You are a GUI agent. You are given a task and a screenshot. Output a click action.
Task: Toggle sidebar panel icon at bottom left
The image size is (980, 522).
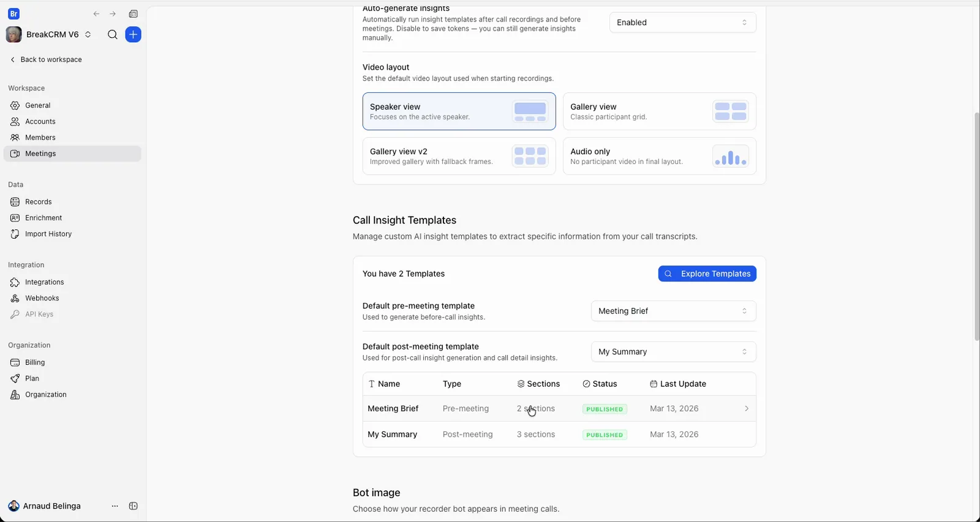pos(134,506)
